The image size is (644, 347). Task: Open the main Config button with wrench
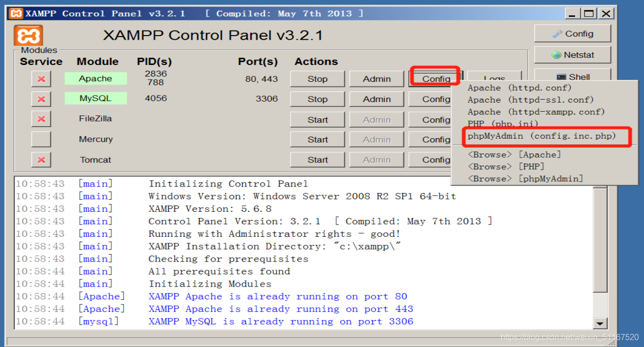click(x=572, y=34)
